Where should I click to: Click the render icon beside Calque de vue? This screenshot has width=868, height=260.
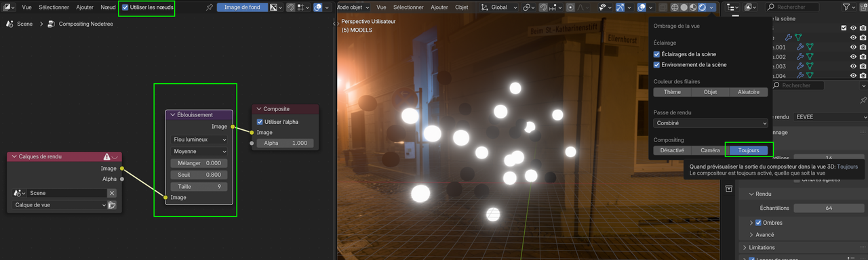click(112, 205)
